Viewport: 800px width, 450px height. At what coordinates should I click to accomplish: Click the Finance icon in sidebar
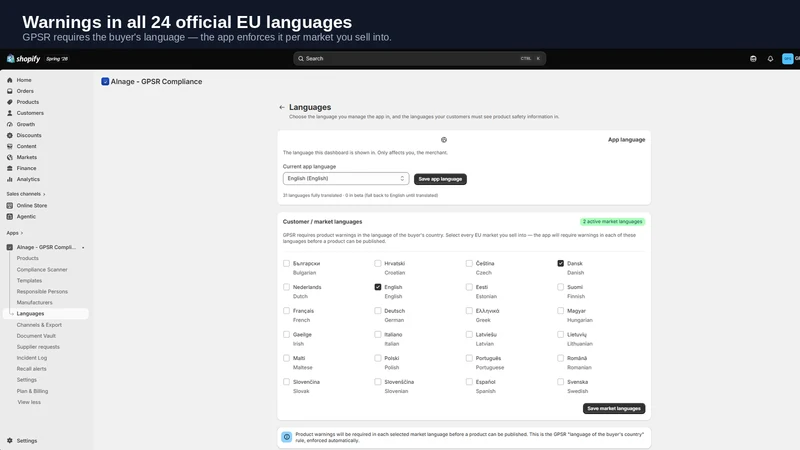tap(10, 168)
